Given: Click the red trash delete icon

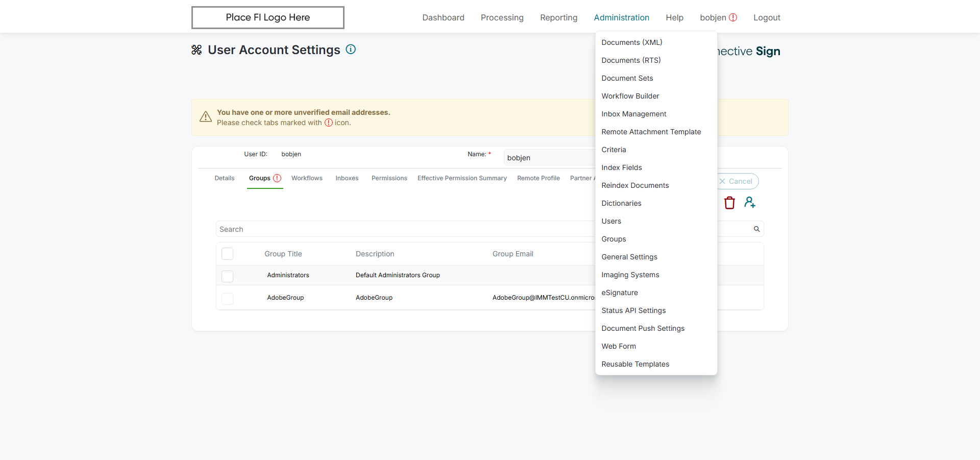Looking at the screenshot, I should pos(729,203).
